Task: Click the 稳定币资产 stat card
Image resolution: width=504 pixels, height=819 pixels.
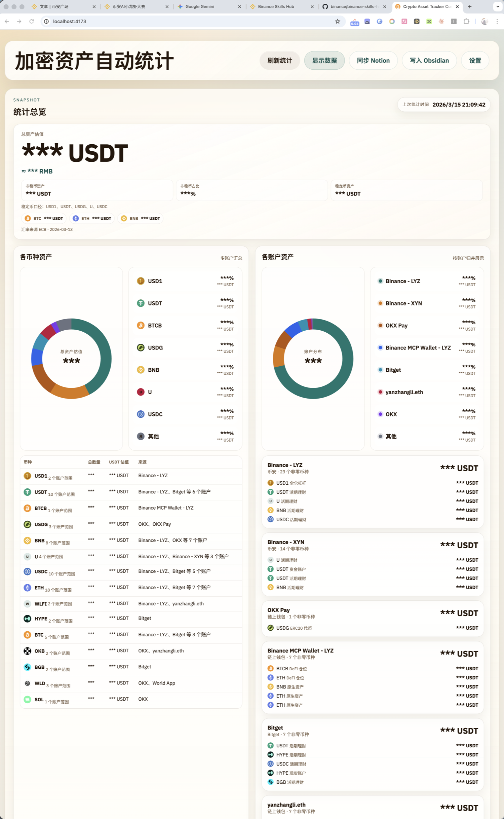Action: (406, 190)
